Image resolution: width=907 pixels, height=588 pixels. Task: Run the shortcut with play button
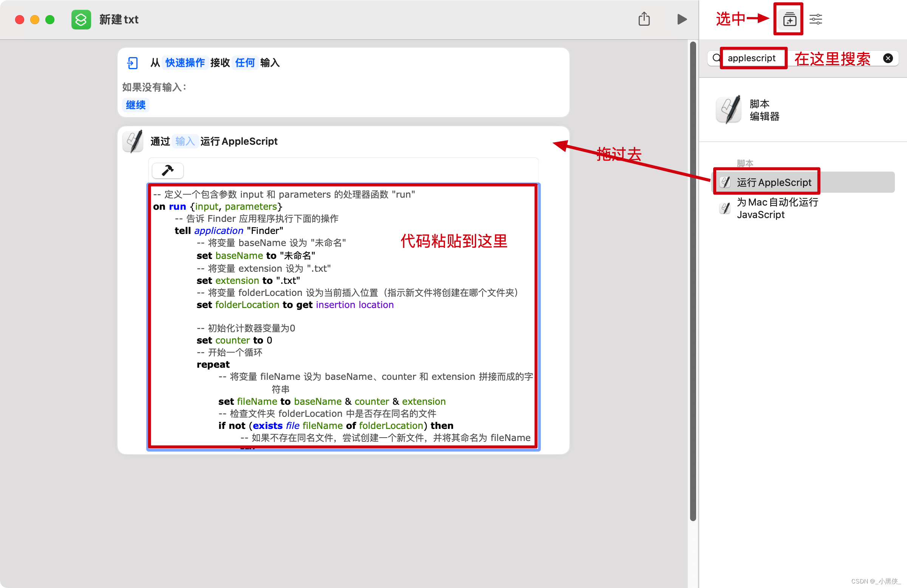coord(682,19)
